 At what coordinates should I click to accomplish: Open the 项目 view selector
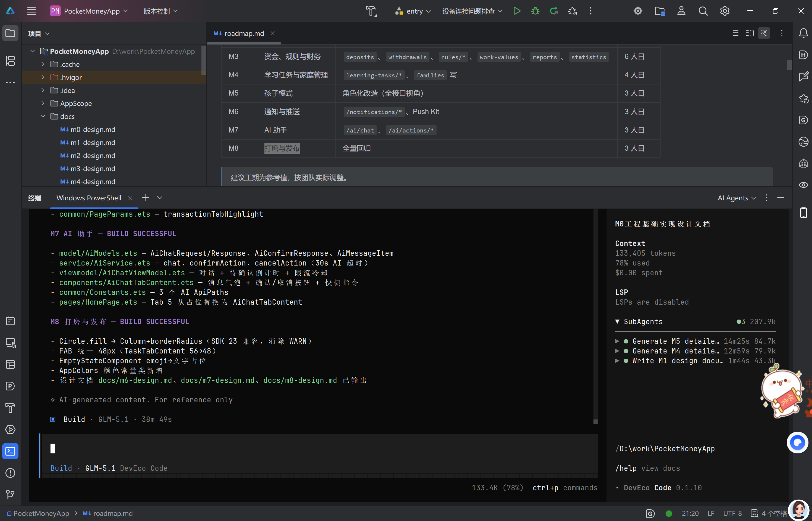[39, 33]
